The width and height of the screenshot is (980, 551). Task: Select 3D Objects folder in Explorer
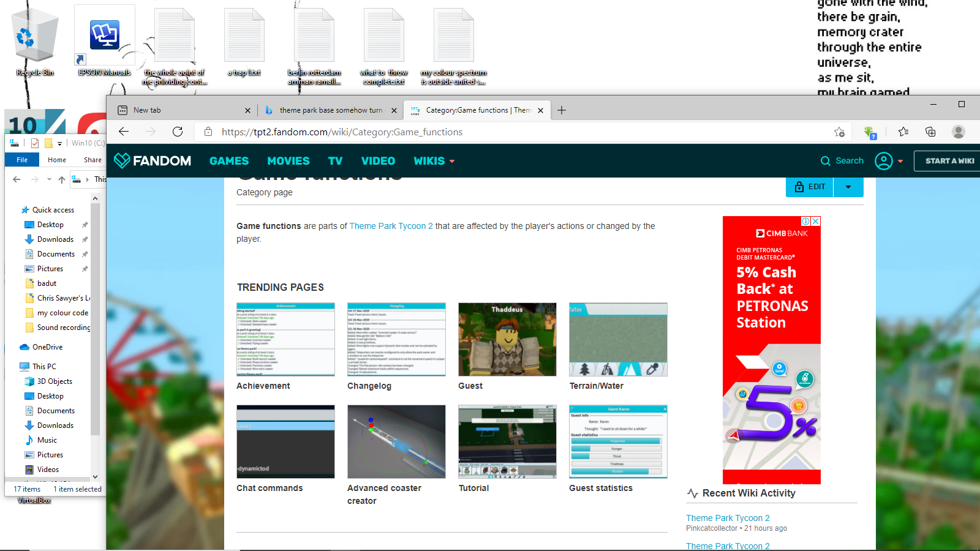coord(55,381)
